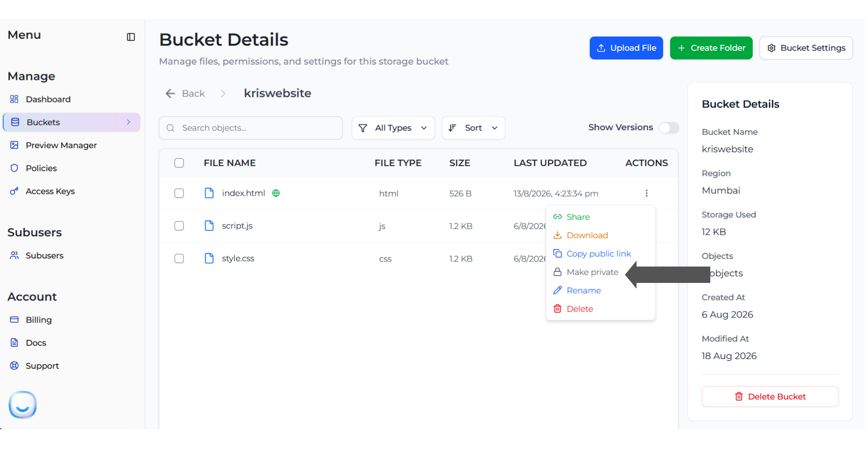Click the Docs document icon
The width and height of the screenshot is (868, 450).
tap(14, 342)
